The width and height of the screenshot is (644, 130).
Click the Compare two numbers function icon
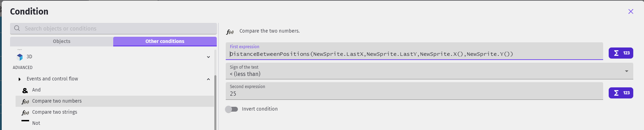(25, 101)
